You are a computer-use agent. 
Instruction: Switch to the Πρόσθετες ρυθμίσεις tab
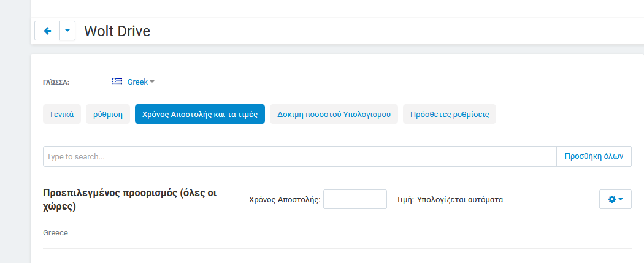coord(450,114)
